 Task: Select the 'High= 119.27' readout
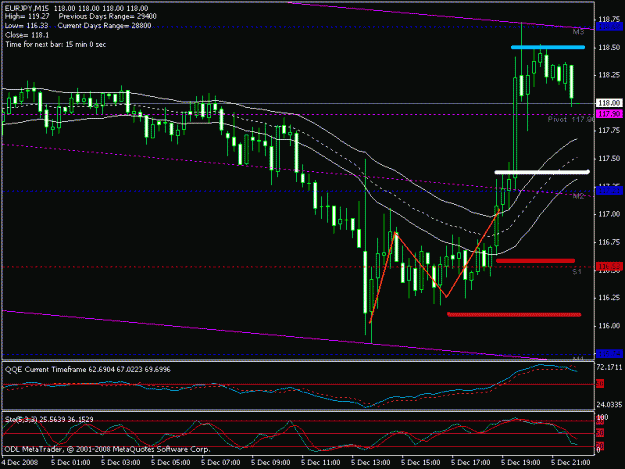27,17
